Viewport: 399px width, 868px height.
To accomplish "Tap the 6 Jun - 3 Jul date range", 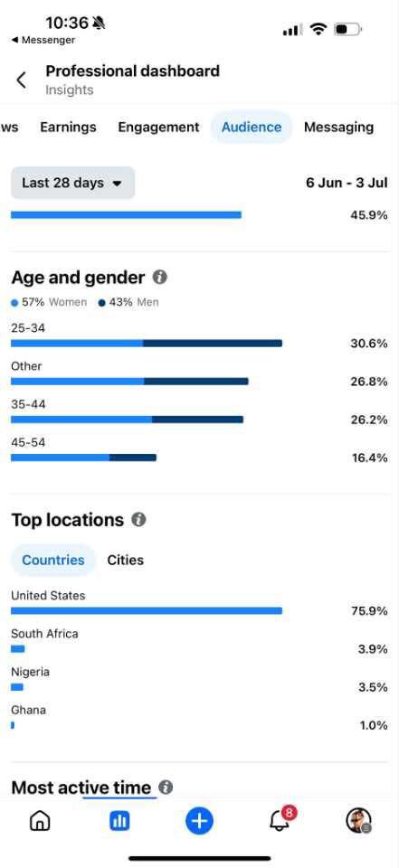I will (347, 183).
